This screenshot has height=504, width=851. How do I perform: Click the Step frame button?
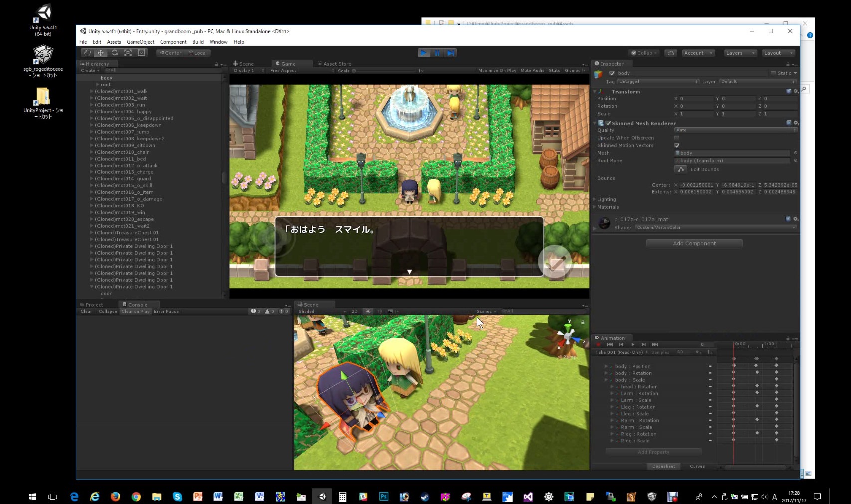[x=451, y=53]
